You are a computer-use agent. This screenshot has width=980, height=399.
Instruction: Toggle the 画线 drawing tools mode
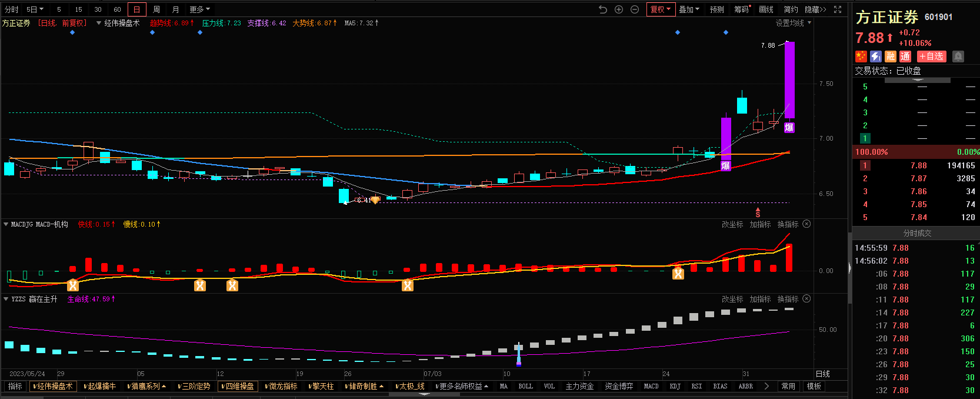(x=766, y=9)
